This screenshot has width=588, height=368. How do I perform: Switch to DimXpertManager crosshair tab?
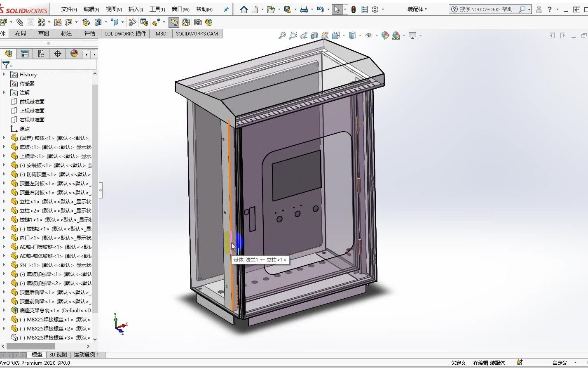[x=58, y=54]
